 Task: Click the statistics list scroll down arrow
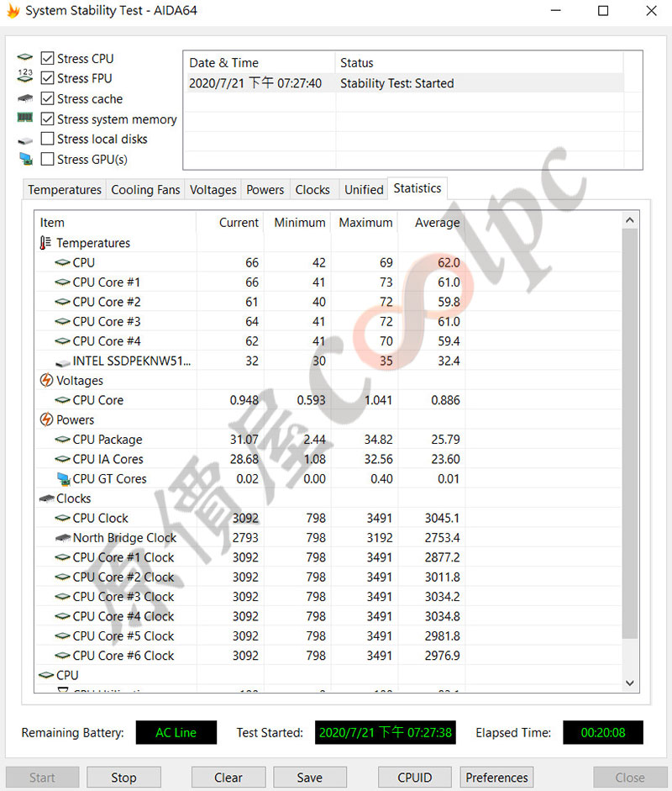pos(630,683)
